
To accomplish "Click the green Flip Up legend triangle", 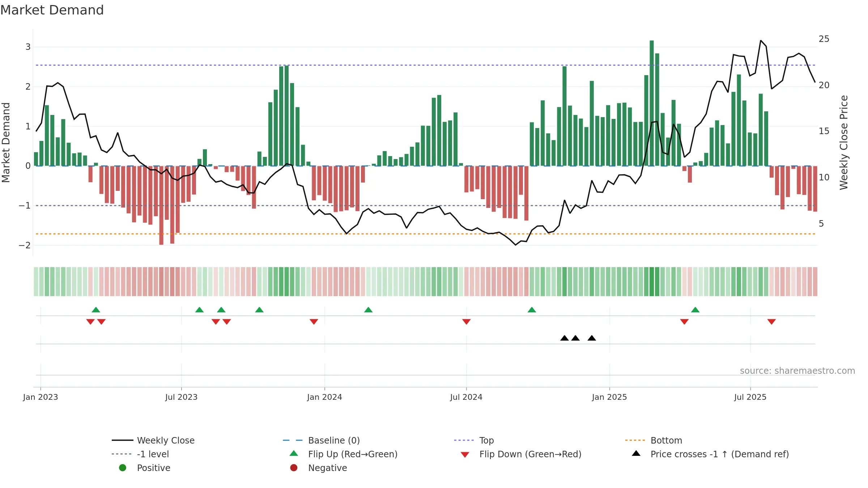I will [x=294, y=453].
